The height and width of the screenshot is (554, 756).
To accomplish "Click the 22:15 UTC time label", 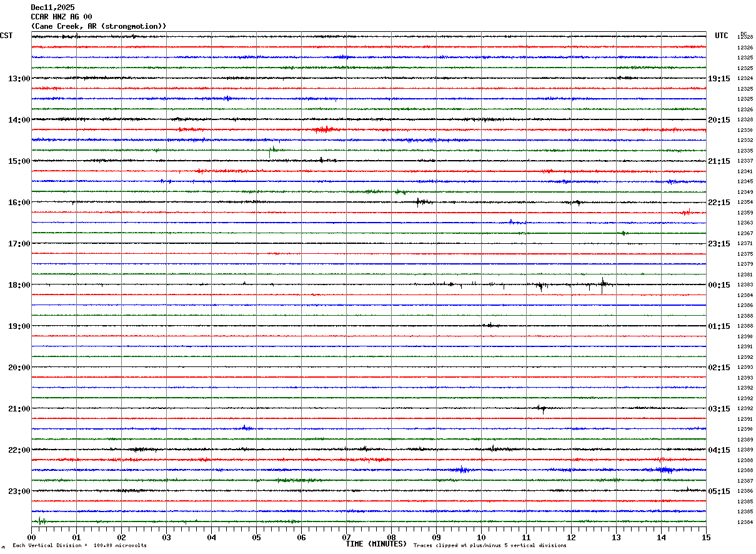I will point(719,203).
